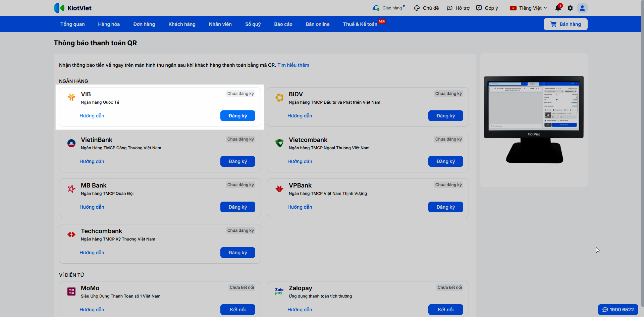Viewport: 644px width, 317px height.
Task: Open VietinBank Hướng dẫn guide link
Action: (92, 161)
